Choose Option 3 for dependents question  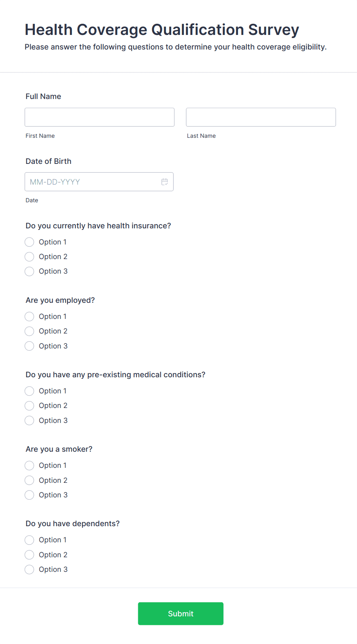(x=30, y=570)
